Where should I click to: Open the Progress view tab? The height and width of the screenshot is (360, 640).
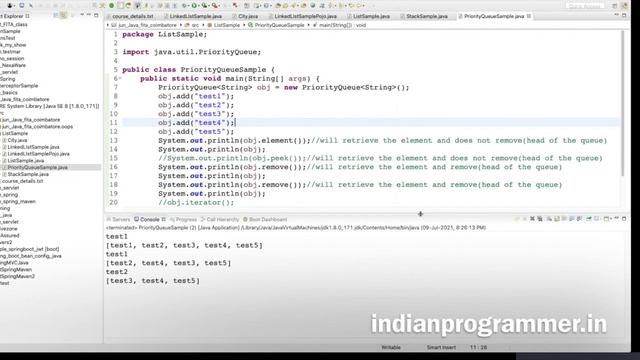pyautogui.click(x=183, y=219)
